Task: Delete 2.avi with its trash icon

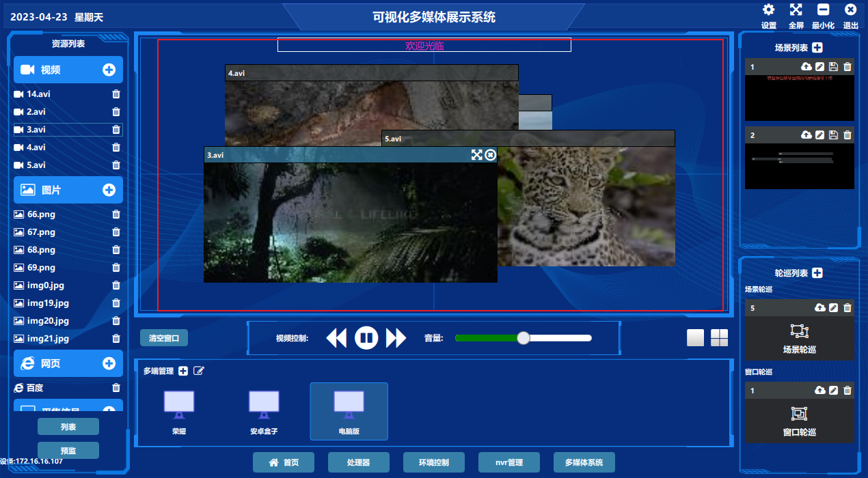Action: (x=116, y=112)
